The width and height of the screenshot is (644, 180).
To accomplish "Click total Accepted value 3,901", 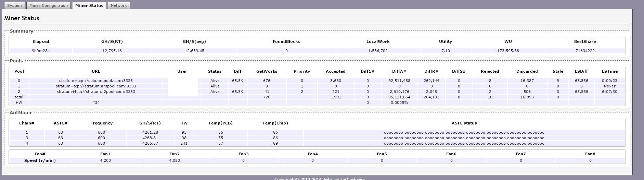I will 335,97.
